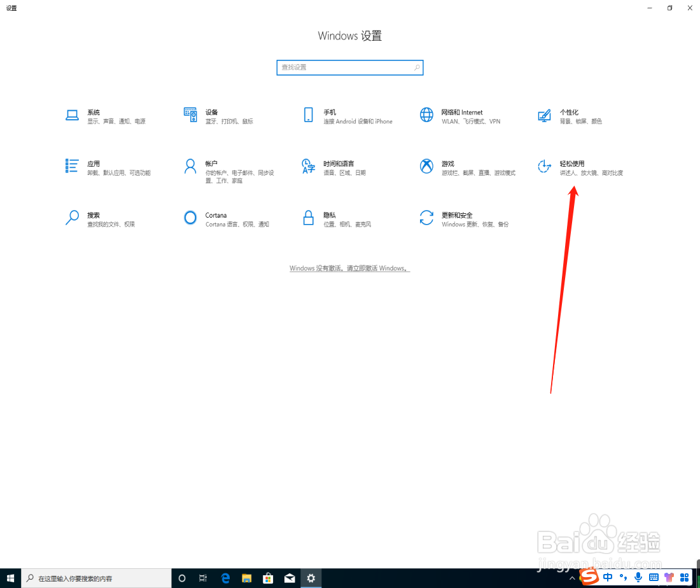The image size is (700, 588).
Task: Open the Windows Start menu
Action: pyautogui.click(x=10, y=578)
